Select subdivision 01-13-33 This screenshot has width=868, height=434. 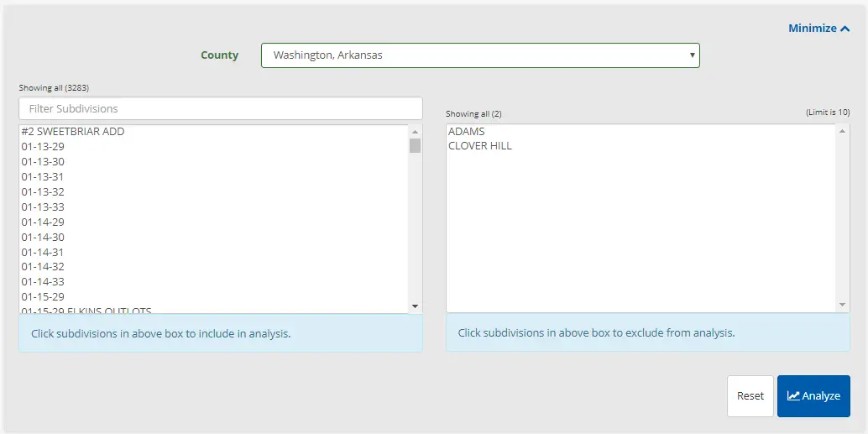[x=214, y=207]
